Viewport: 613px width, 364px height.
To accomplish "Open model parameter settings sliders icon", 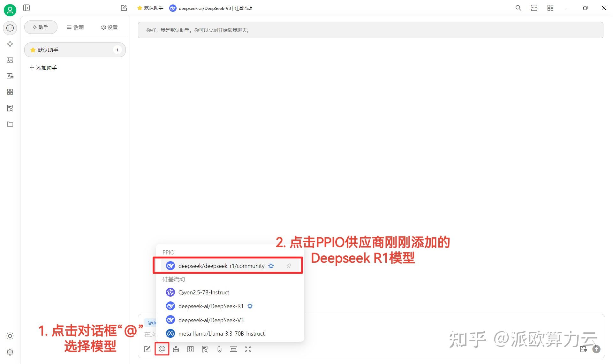I will [190, 349].
